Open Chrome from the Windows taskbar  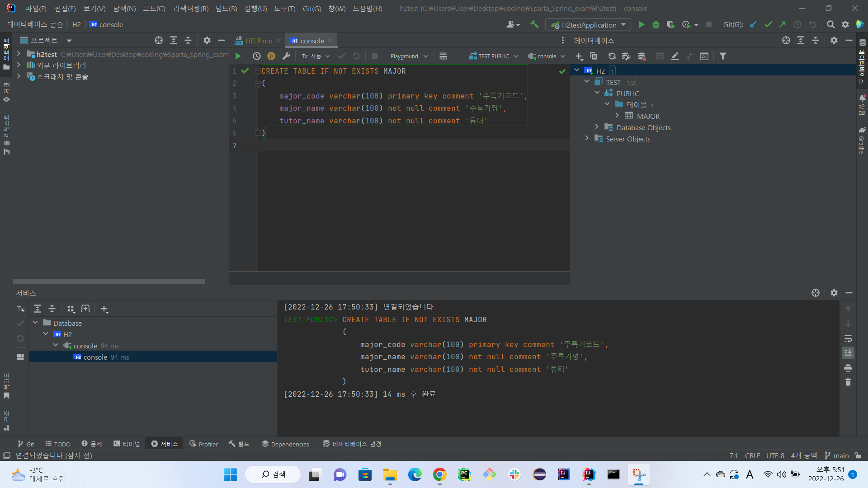tap(439, 474)
